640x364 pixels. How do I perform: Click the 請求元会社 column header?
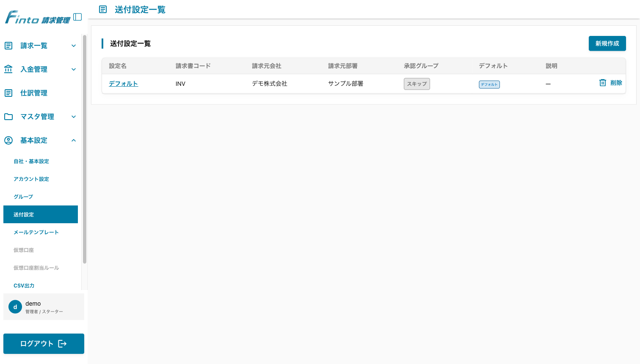tap(267, 66)
